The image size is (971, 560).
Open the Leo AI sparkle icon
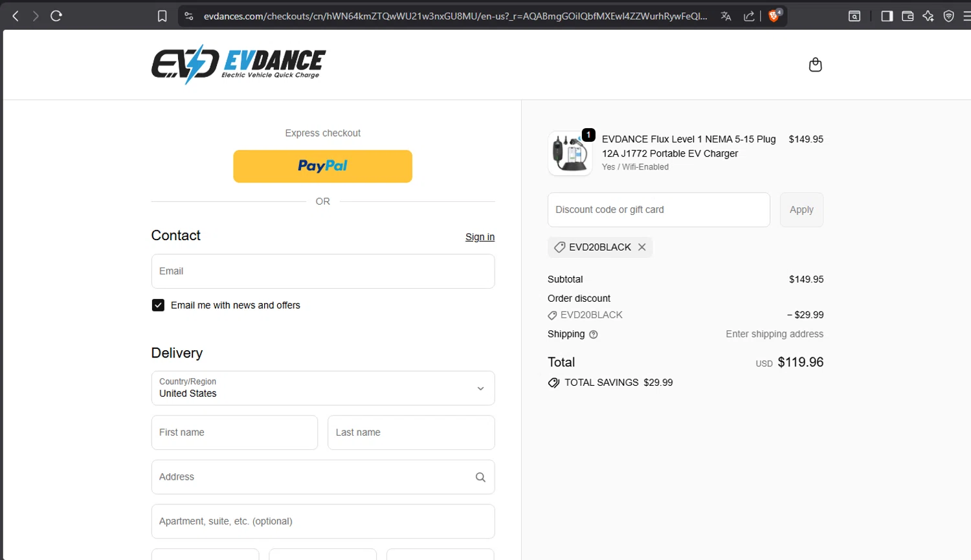coord(928,16)
